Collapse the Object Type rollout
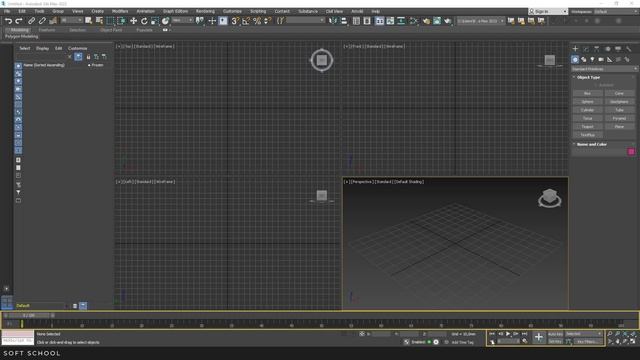640x360 pixels. [x=588, y=77]
